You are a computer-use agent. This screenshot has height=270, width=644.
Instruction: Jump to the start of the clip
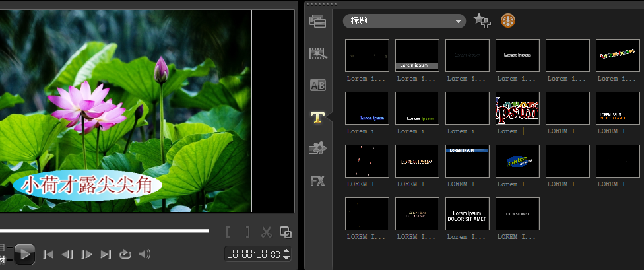pyautogui.click(x=48, y=253)
